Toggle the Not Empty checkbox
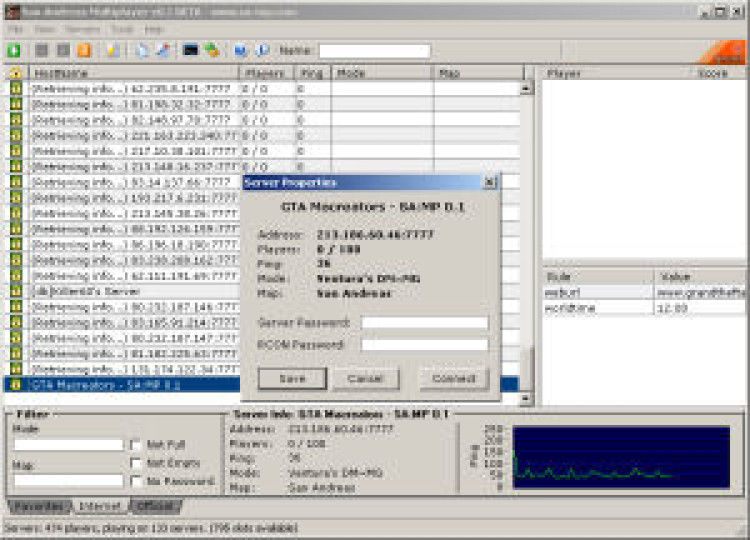 [135, 463]
